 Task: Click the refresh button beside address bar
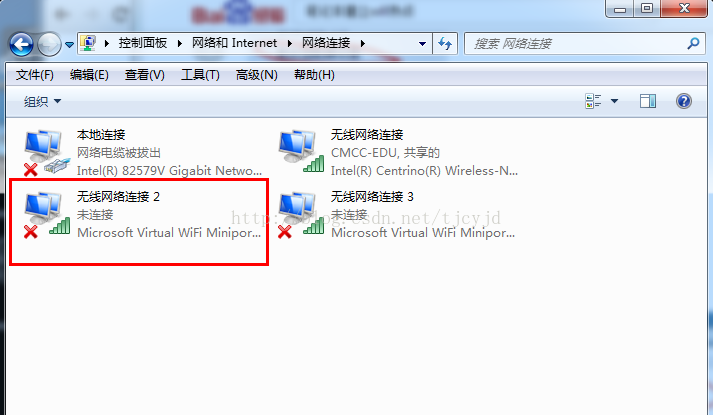(x=445, y=44)
